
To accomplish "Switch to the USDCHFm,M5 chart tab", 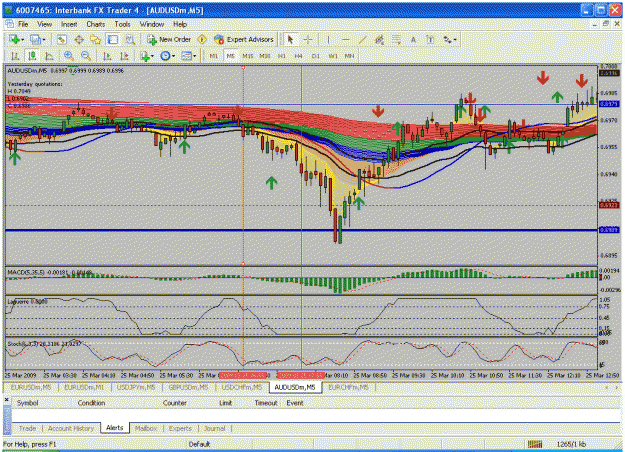I will 242,387.
